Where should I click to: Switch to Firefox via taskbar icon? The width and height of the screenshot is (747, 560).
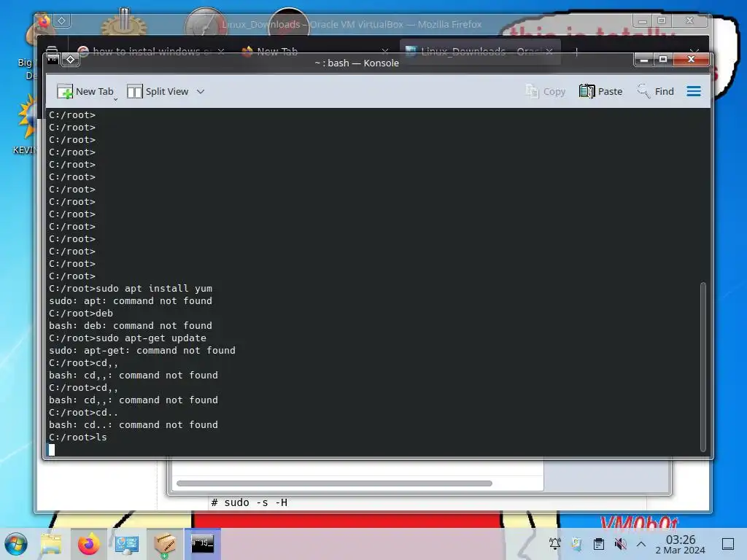(89, 544)
